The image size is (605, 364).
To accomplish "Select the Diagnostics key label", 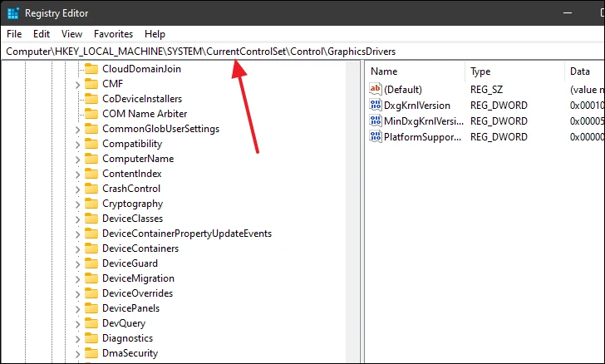I will (127, 338).
